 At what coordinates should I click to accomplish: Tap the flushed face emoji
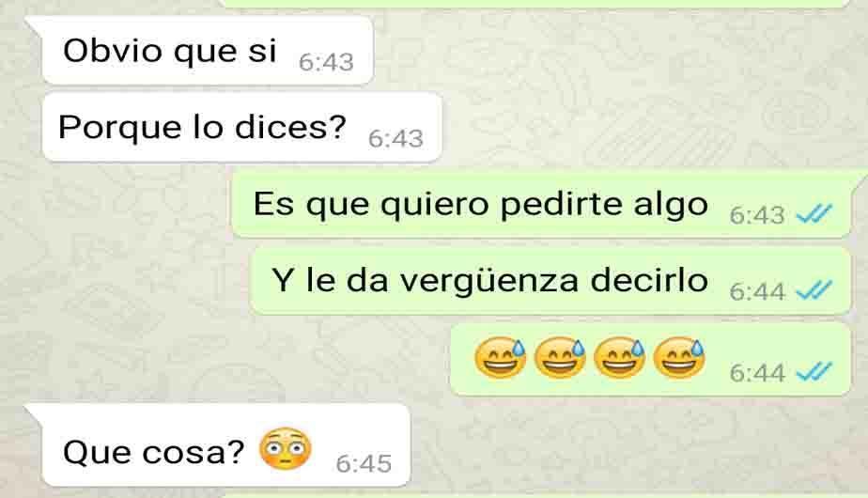285,449
